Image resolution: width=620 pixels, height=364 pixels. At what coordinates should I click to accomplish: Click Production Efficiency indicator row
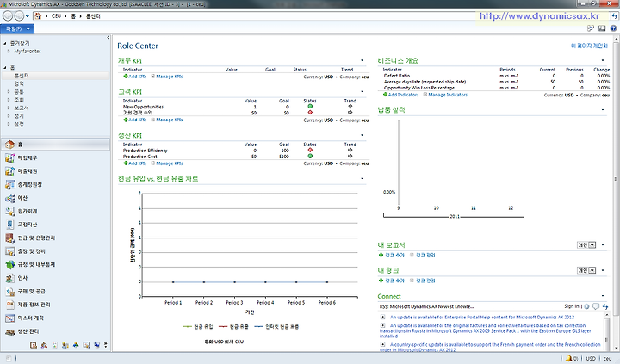pyautogui.click(x=245, y=151)
